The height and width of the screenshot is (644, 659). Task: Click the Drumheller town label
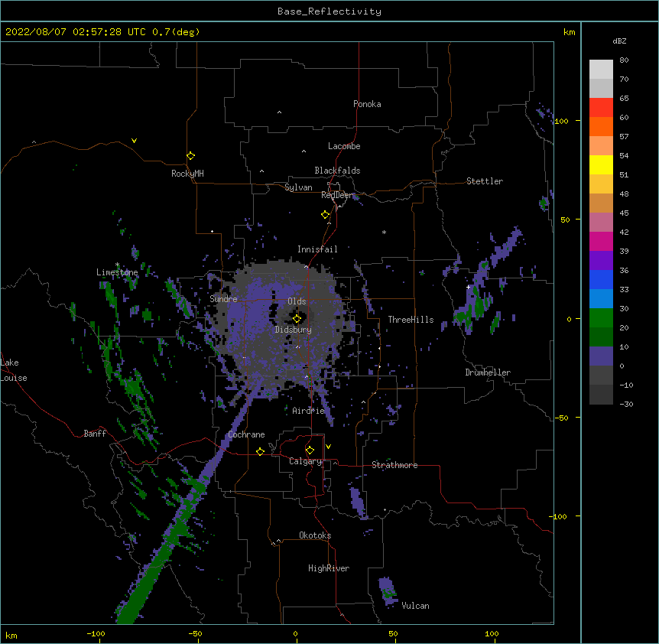pos(488,372)
